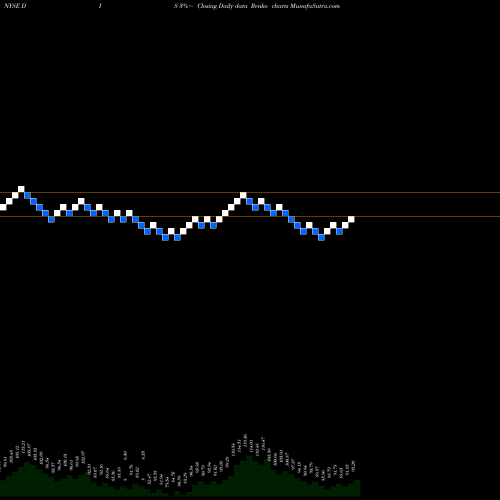Click the NYSE D ticker label
500x500 pixels.
[15, 6]
